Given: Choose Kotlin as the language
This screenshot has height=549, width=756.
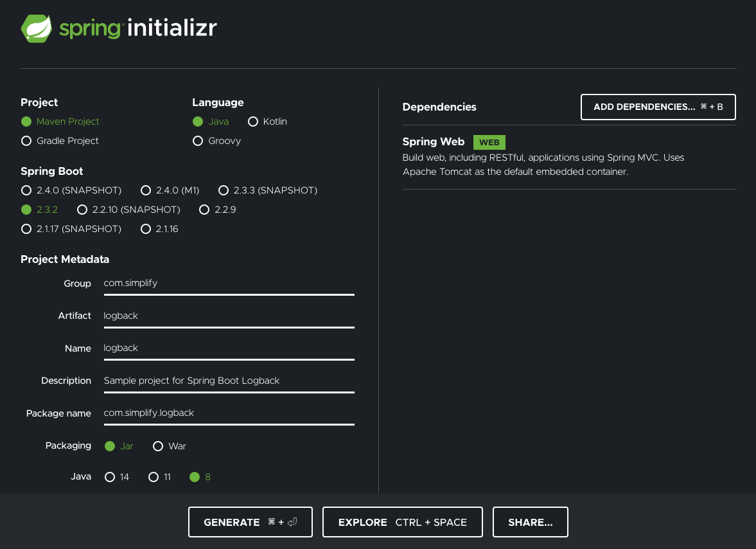Looking at the screenshot, I should coord(253,122).
